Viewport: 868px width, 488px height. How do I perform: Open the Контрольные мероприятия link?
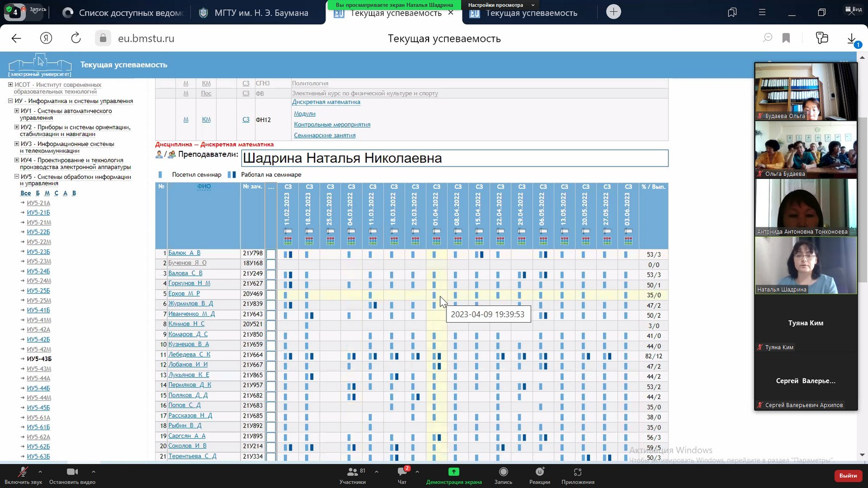click(x=332, y=125)
